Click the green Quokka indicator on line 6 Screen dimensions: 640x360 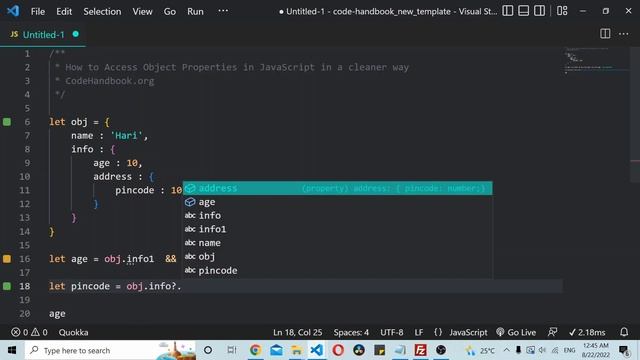[x=7, y=122]
